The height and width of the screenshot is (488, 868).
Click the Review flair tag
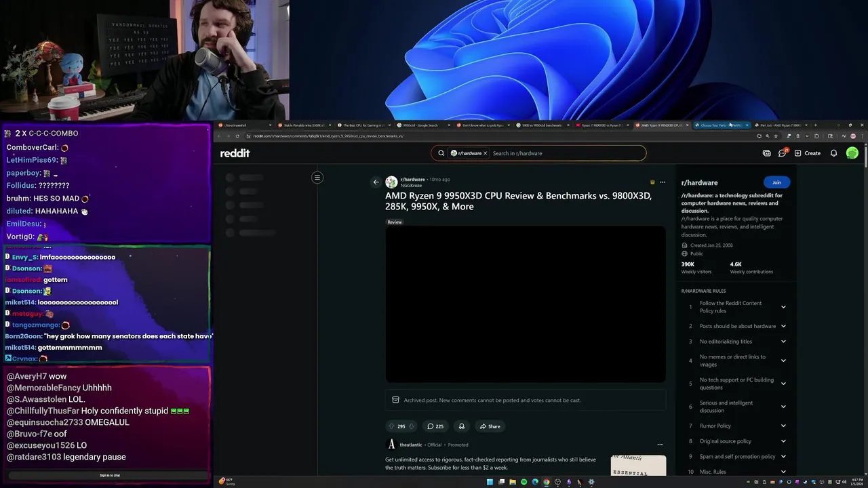click(395, 222)
